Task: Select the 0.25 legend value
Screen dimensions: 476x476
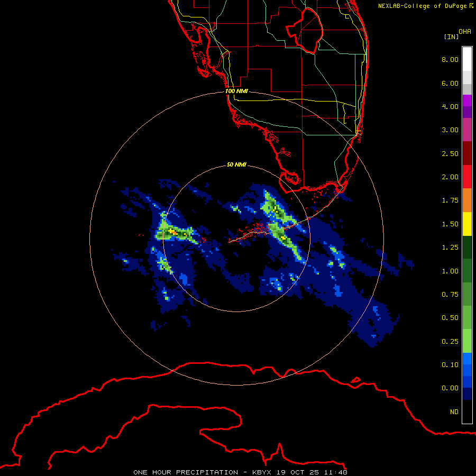Action: coord(450,342)
